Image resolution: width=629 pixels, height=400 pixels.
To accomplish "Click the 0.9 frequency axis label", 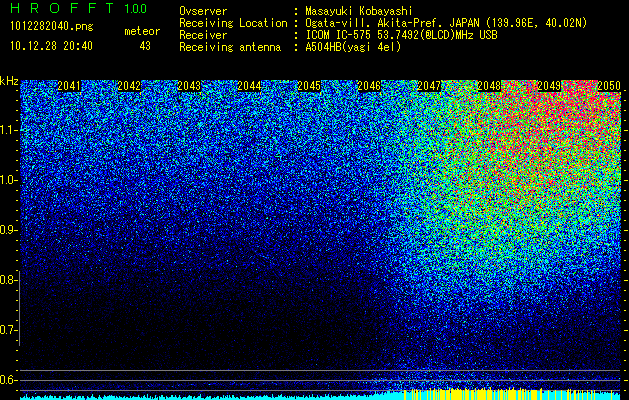I will tap(8, 230).
